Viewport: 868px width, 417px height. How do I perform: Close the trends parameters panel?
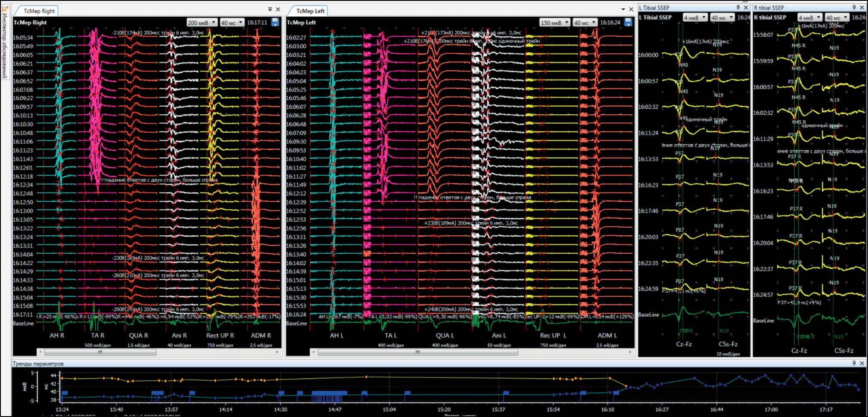(x=862, y=363)
